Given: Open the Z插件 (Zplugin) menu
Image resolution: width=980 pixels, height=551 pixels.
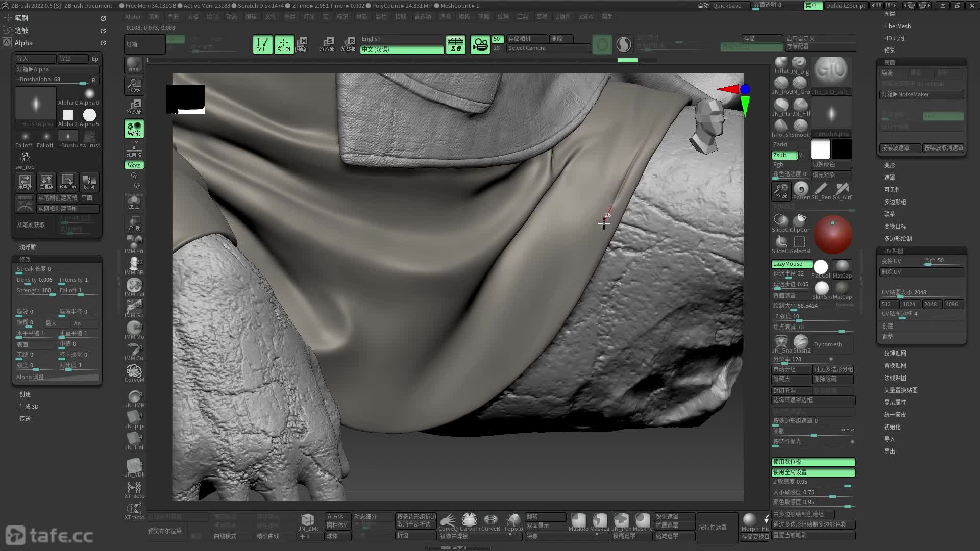Looking at the screenshot, I should [x=563, y=17].
